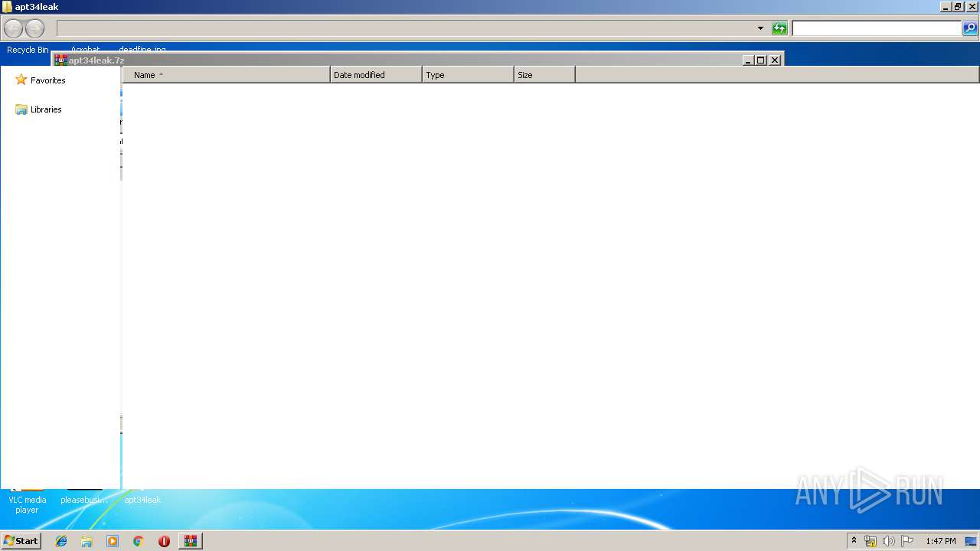
Task: Sort files by the Size column
Action: pos(544,75)
